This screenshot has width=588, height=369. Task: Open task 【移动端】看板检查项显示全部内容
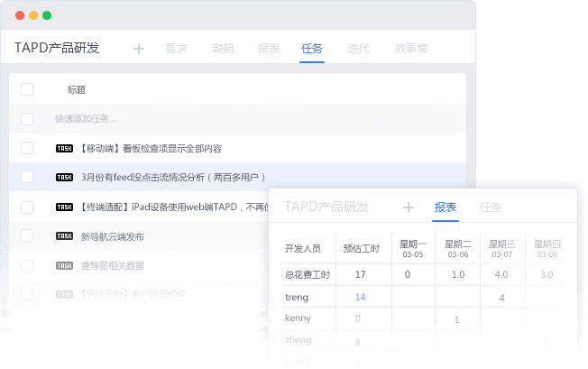click(152, 149)
